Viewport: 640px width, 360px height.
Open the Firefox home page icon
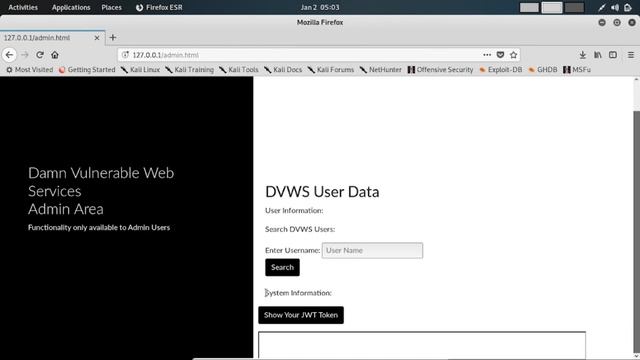click(x=55, y=55)
